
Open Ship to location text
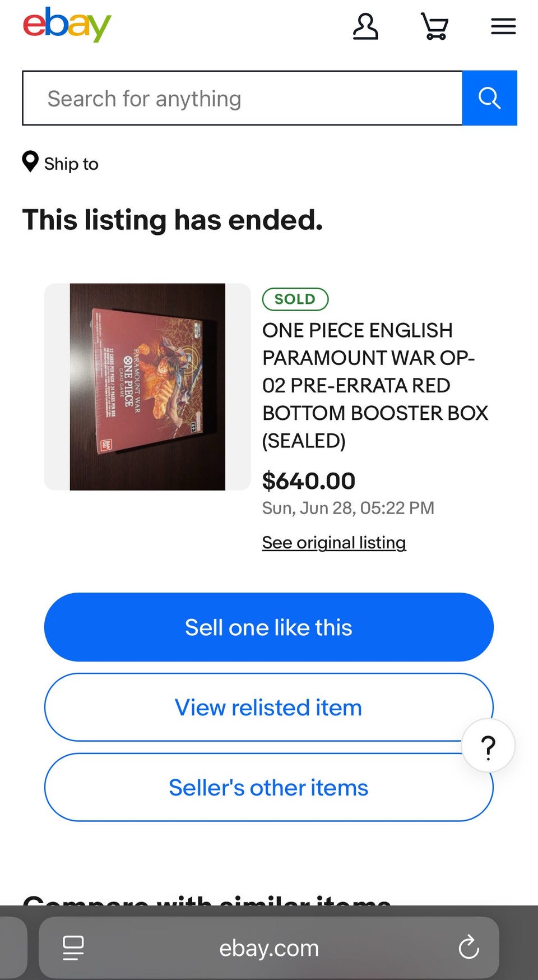(x=71, y=164)
